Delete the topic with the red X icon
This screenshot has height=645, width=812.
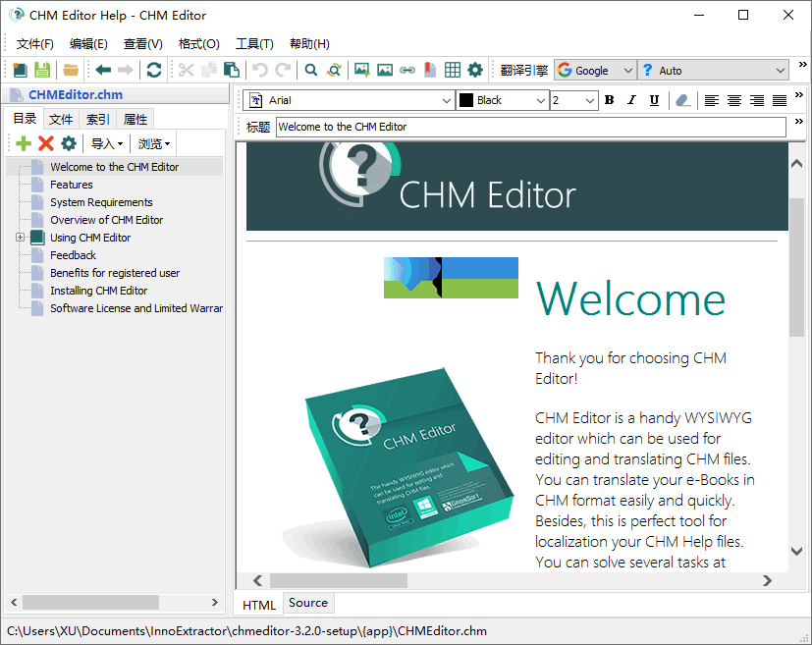pyautogui.click(x=46, y=143)
